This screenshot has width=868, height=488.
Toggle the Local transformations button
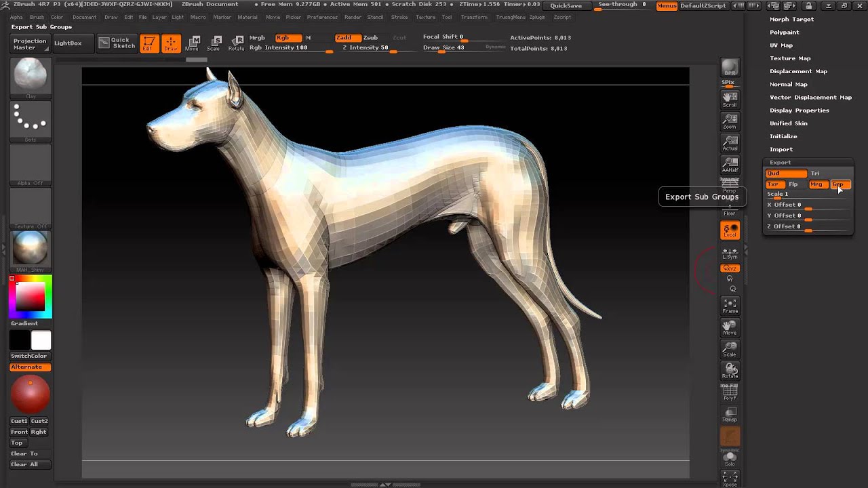[x=730, y=230]
